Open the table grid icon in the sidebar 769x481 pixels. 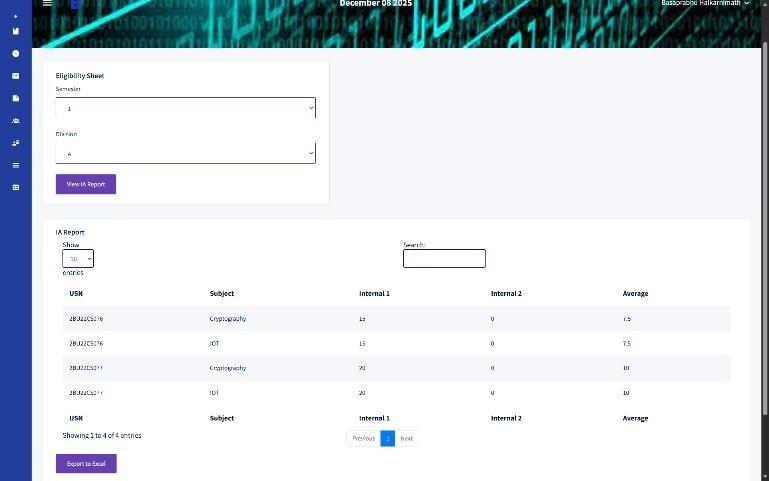pos(16,187)
